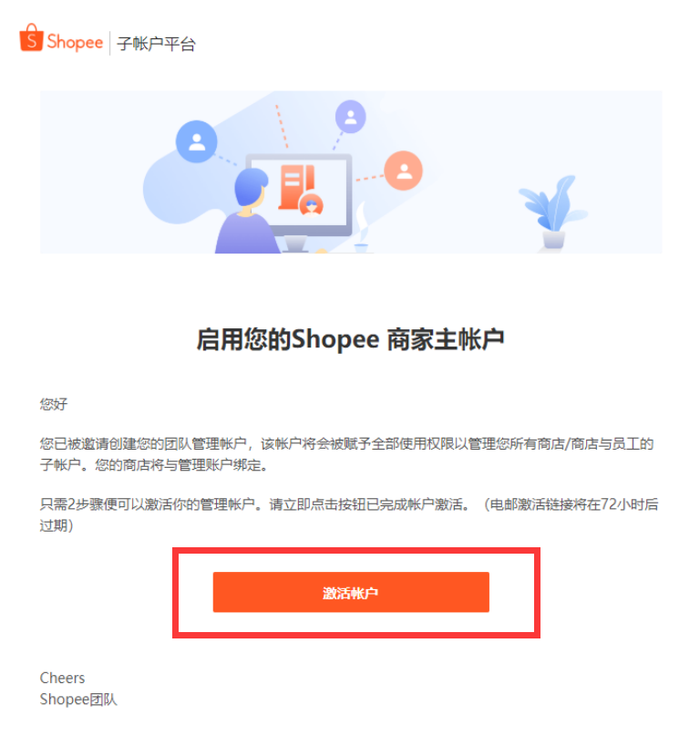Click the 您好 greeting line
700x747 pixels.
54,404
